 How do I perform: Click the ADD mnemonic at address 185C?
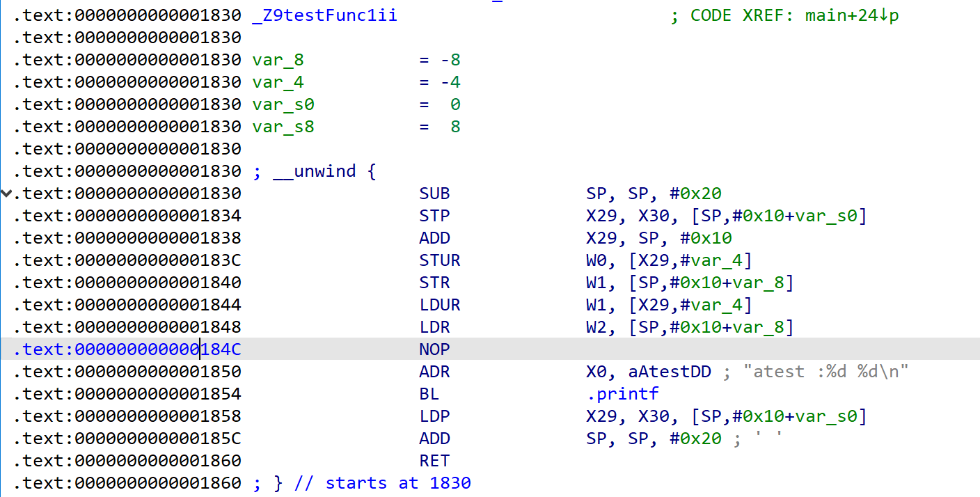point(435,439)
